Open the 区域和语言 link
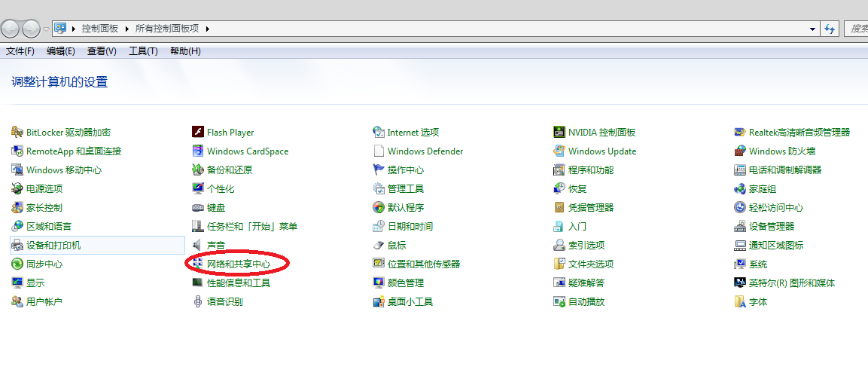The width and height of the screenshot is (868, 388). [49, 226]
